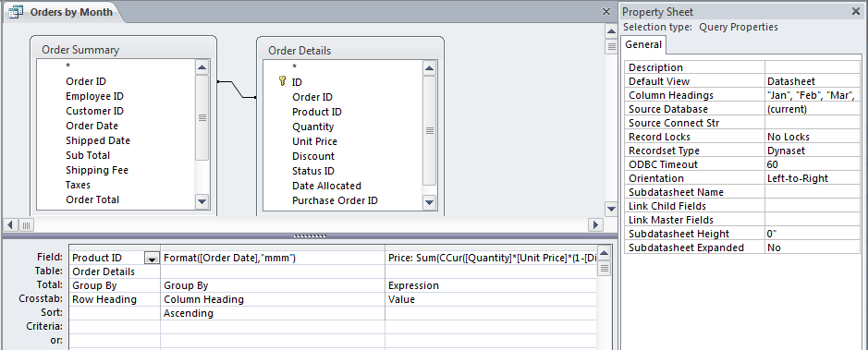Click the Source Database (current) value
Screen dimensions: 868x350
coord(813,109)
